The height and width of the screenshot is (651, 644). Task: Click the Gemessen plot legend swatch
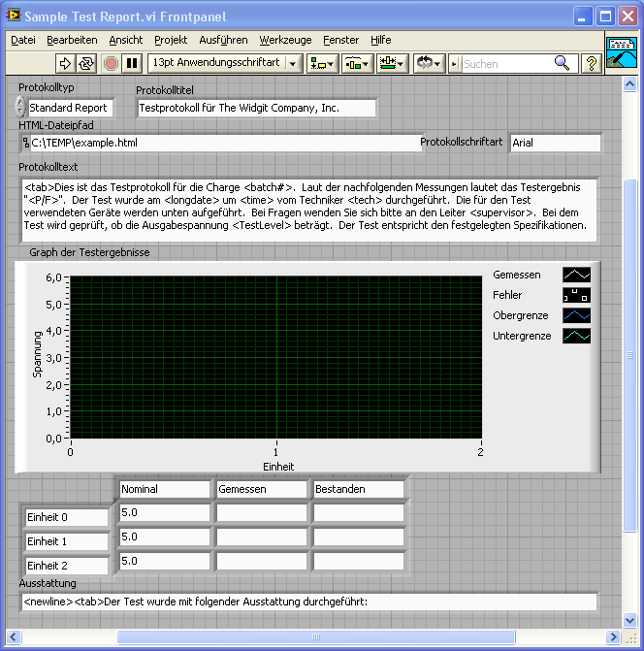576,275
